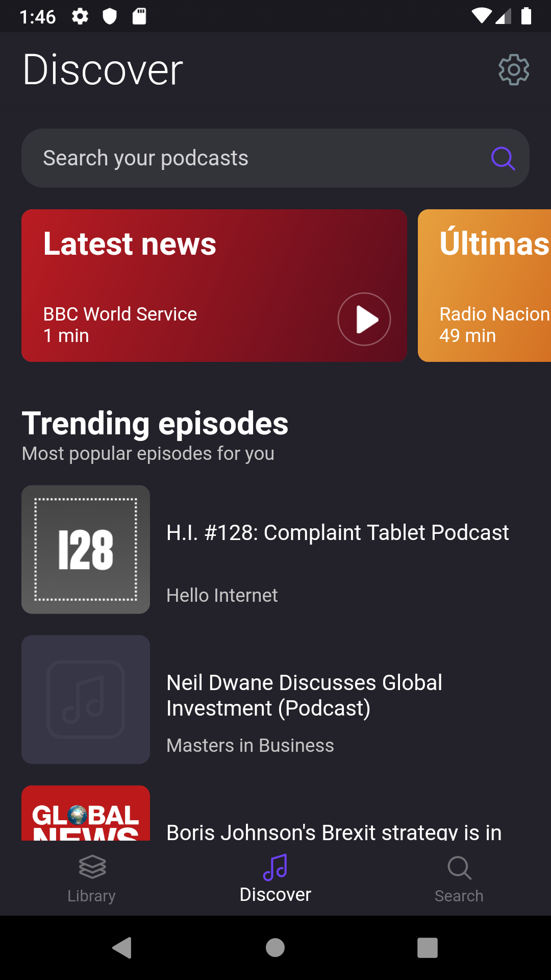This screenshot has height=980, width=551.
Task: Play the BBC World Service latest news
Action: [x=364, y=319]
